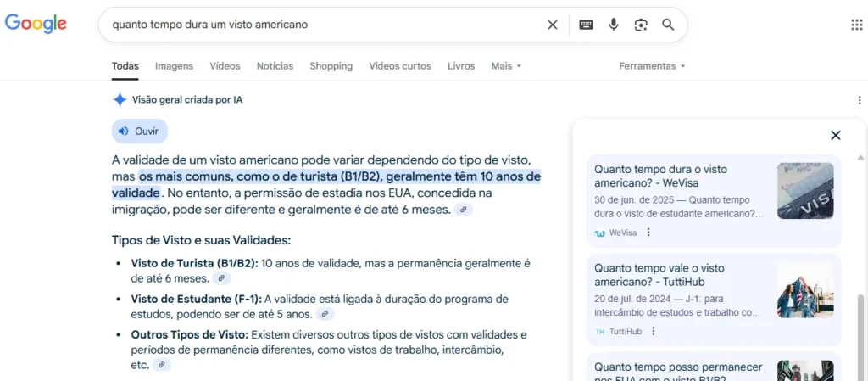Open Google Lens image search
The image size is (868, 381).
click(641, 25)
